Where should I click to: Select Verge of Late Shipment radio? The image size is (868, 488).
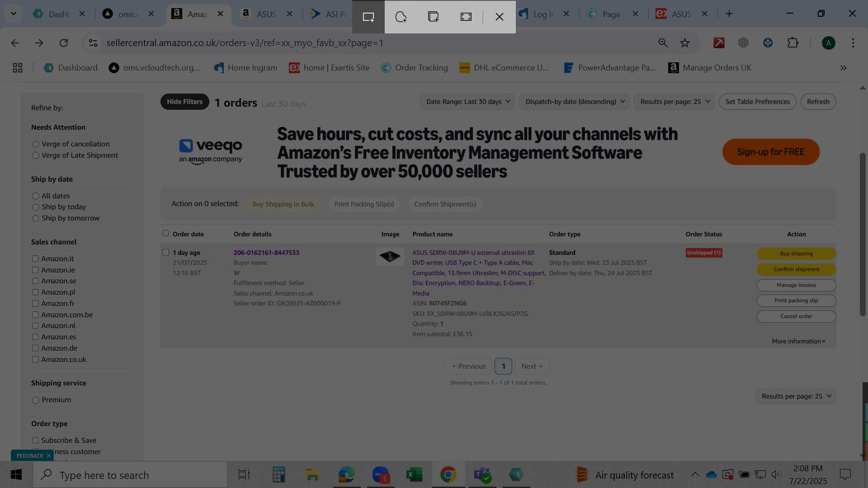click(36, 155)
